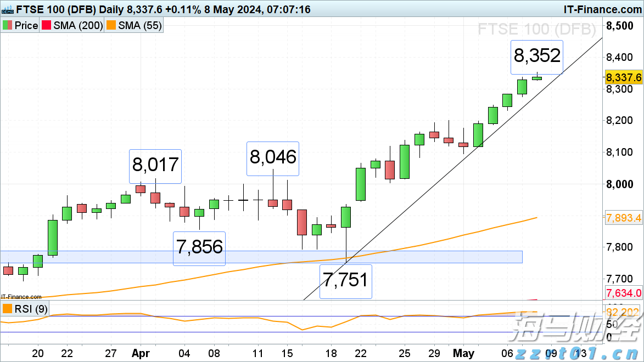
Task: Select the 8,046 price annotation box
Action: click(273, 157)
